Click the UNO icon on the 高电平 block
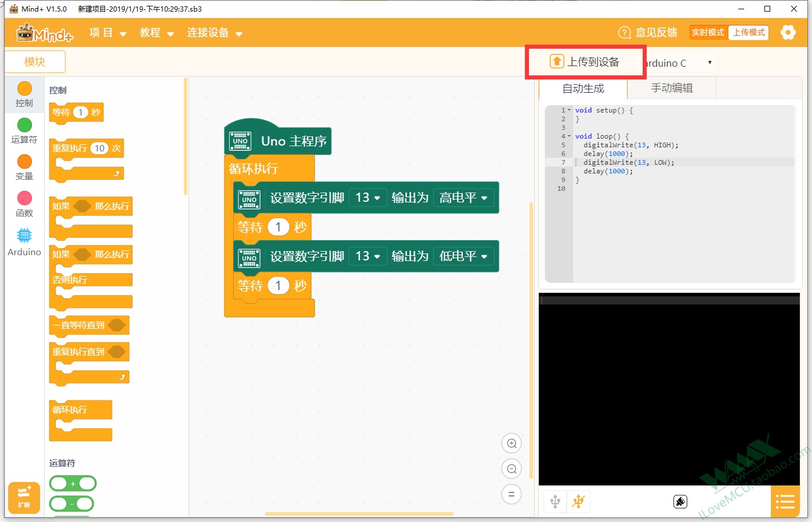 (249, 200)
